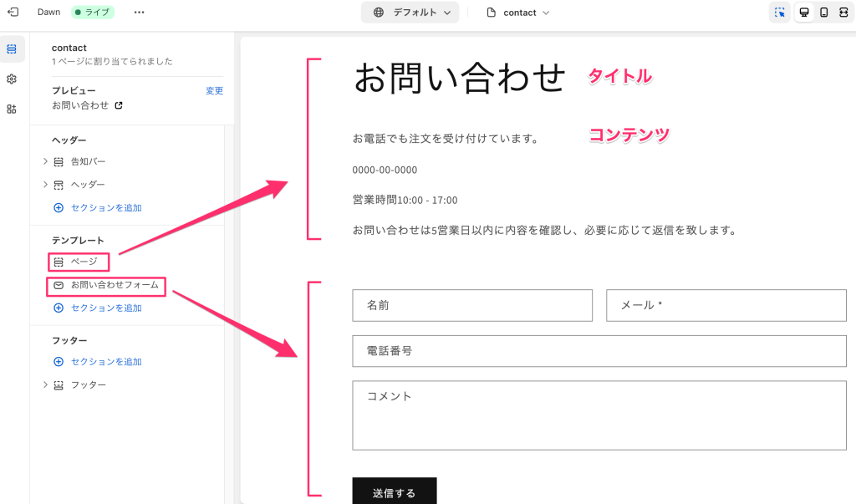Screen dimensions: 856x504
Task: Open the three-dot options menu
Action: pos(139,12)
